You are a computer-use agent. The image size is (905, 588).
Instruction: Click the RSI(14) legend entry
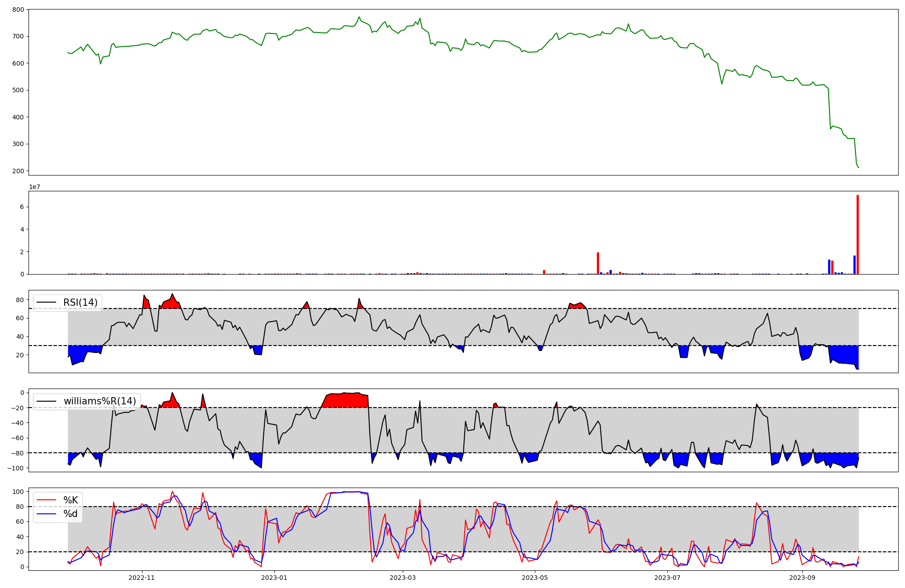tap(80, 303)
